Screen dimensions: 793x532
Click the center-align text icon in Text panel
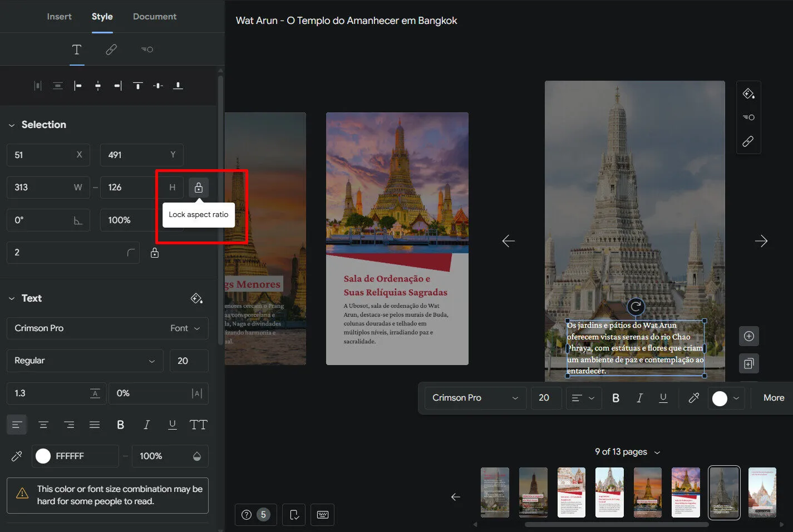(43, 425)
